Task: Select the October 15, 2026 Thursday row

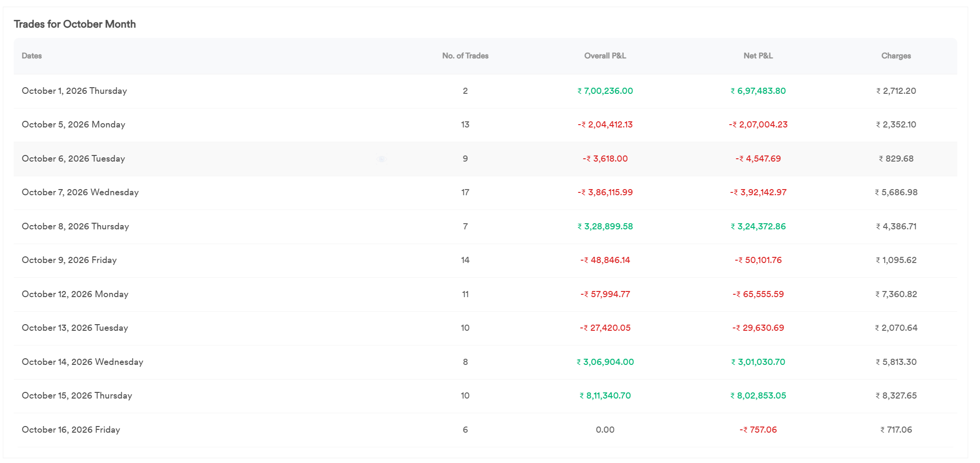Action: [485, 396]
